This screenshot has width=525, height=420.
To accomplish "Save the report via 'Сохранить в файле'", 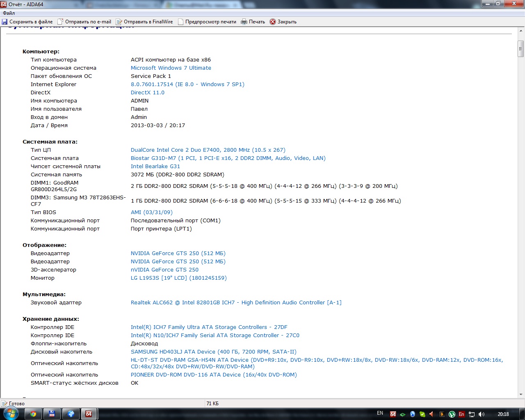I will click(x=27, y=22).
